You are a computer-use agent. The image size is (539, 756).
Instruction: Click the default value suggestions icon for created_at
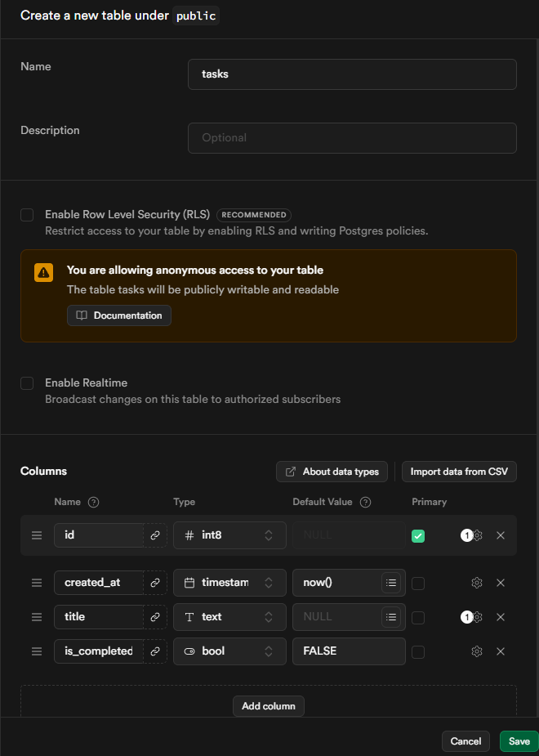coord(391,583)
